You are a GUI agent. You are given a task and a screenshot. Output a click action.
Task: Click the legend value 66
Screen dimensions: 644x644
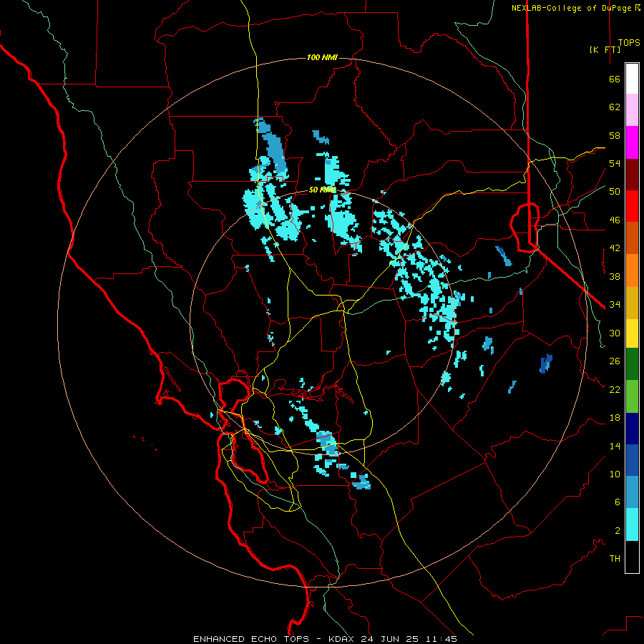pos(615,79)
